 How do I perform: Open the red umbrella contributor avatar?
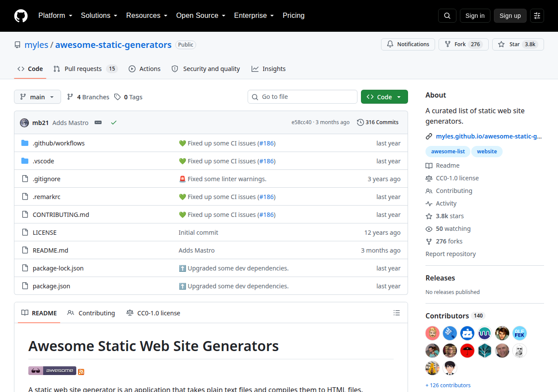click(x=467, y=351)
